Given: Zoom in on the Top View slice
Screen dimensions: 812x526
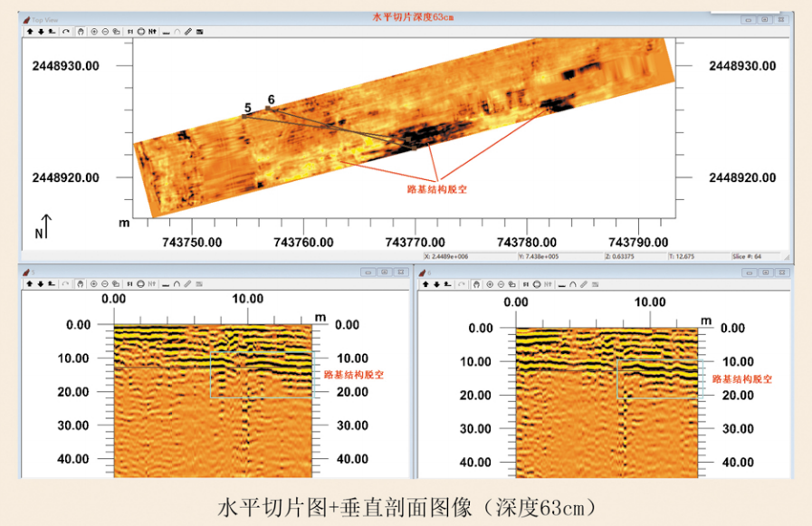Looking at the screenshot, I should pyautogui.click(x=94, y=32).
